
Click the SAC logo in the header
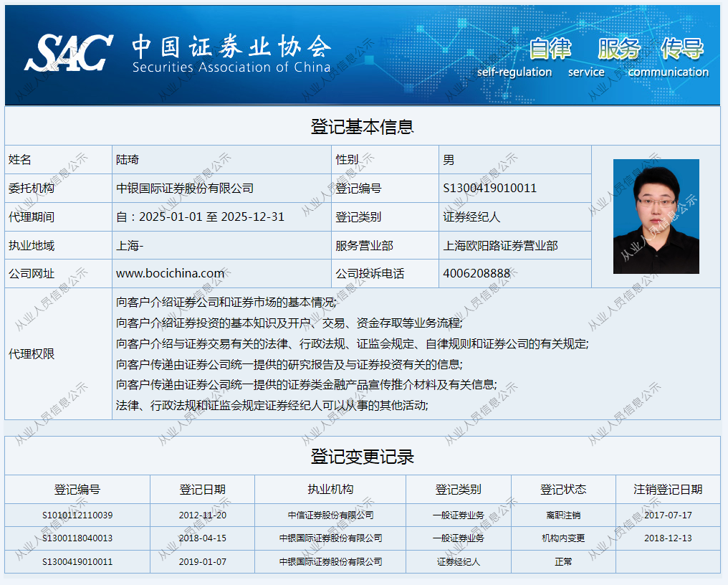pyautogui.click(x=68, y=52)
